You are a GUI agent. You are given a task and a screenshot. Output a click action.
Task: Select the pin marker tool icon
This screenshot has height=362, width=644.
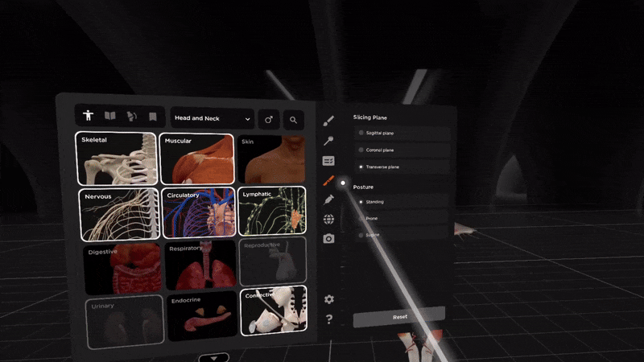328,141
